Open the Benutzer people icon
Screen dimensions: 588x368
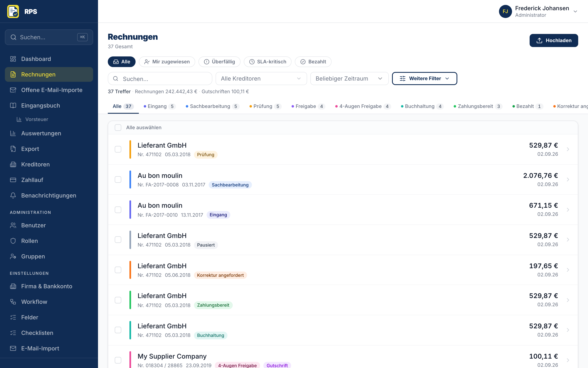(13, 225)
